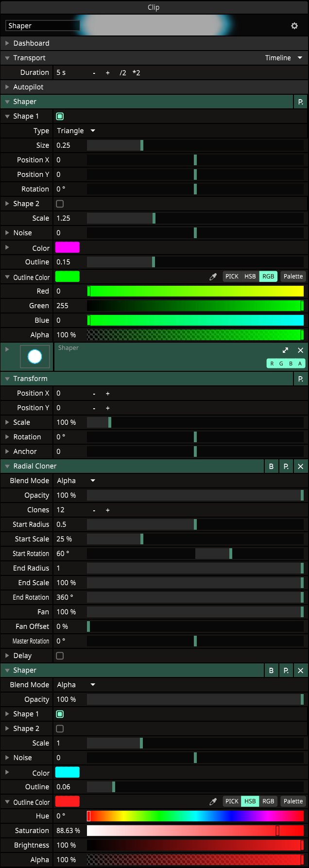Image resolution: width=309 pixels, height=868 pixels.
Task: Open the Shape Type Triangle dropdown
Action: [76, 131]
